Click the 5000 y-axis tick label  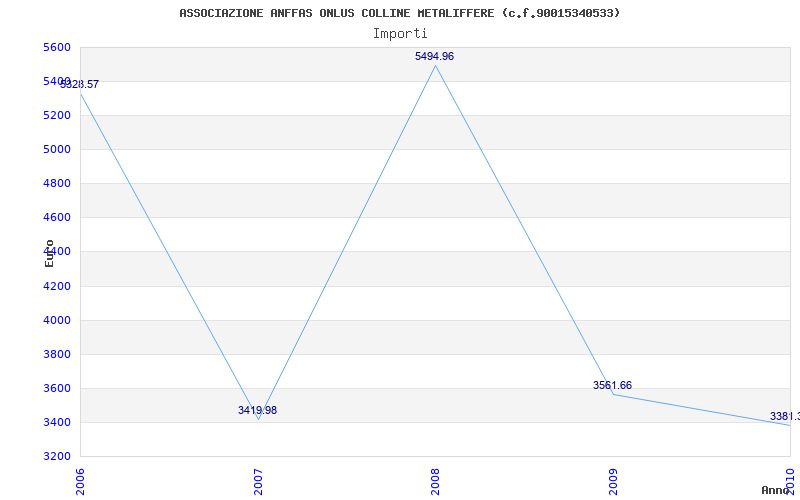[x=57, y=149]
